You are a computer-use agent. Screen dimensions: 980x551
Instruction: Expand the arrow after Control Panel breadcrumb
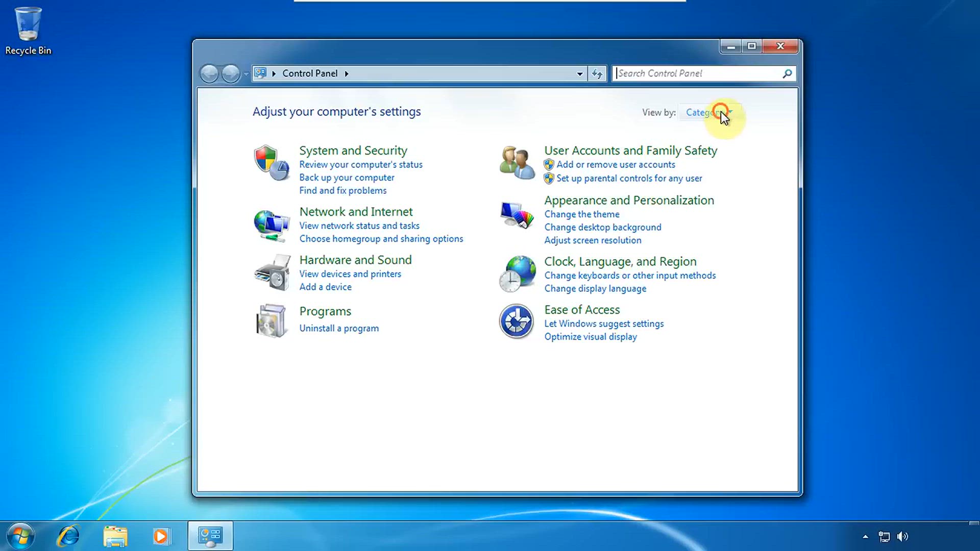point(347,73)
